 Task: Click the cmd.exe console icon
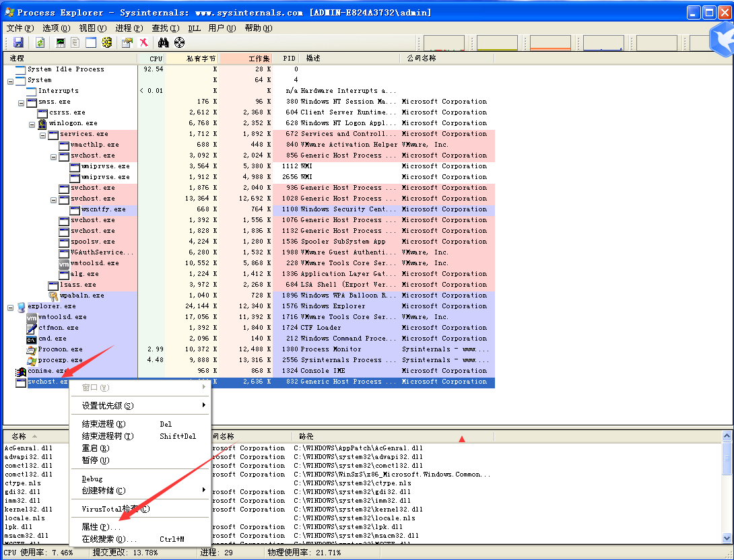pos(32,339)
